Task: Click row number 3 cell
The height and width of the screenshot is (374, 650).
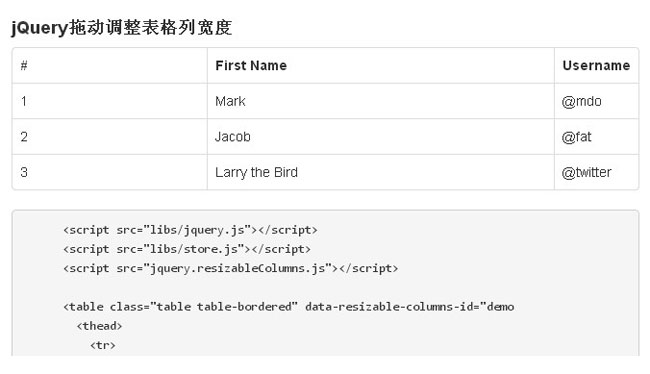Action: [x=110, y=172]
